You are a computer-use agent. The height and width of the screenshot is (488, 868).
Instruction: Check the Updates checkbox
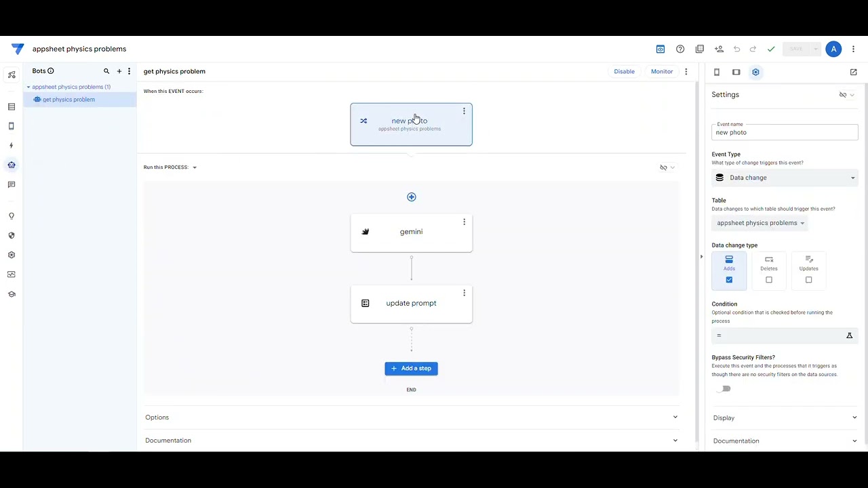pyautogui.click(x=808, y=280)
